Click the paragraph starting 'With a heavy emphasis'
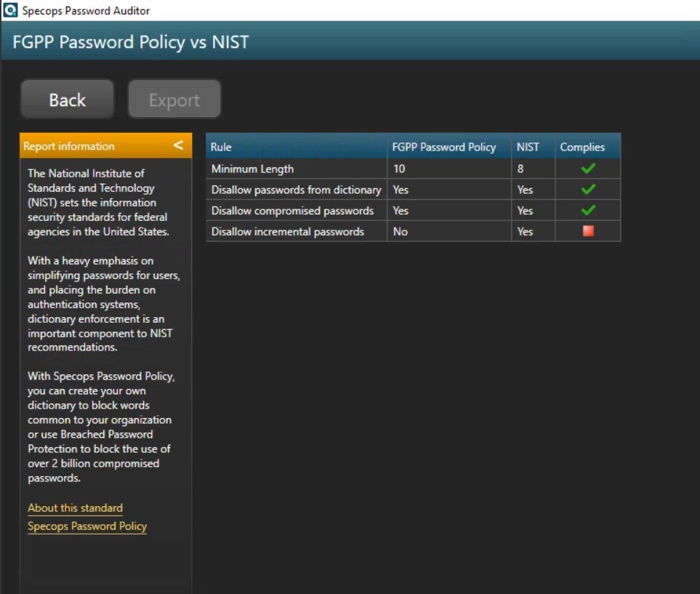This screenshot has width=700, height=594. [103, 304]
